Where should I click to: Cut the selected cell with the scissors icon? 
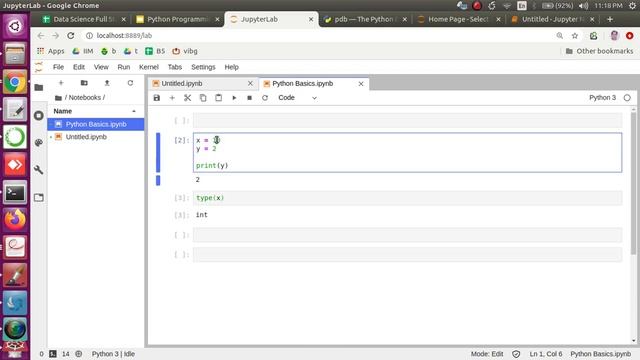(187, 98)
